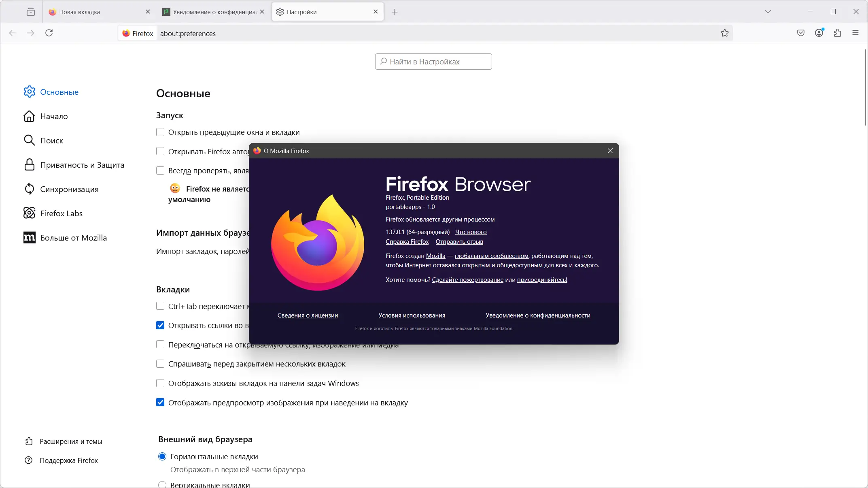The height and width of the screenshot is (488, 868).
Task: Open the hamburger application menu
Action: pos(855,33)
